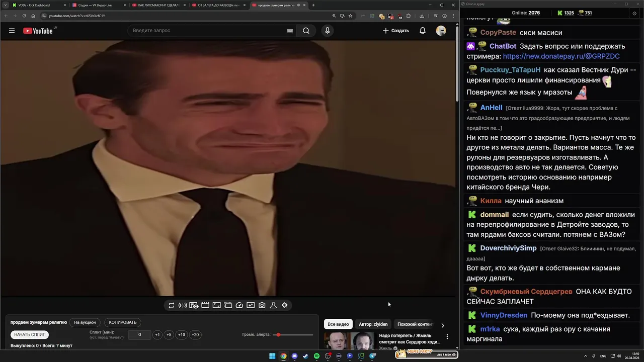The image size is (644, 362).
Task: Click the eye-overlay icon in the player toolbar
Action: click(x=194, y=305)
